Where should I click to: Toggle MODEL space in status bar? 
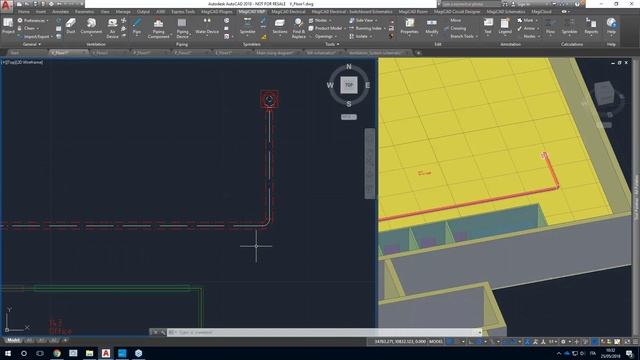(436, 341)
